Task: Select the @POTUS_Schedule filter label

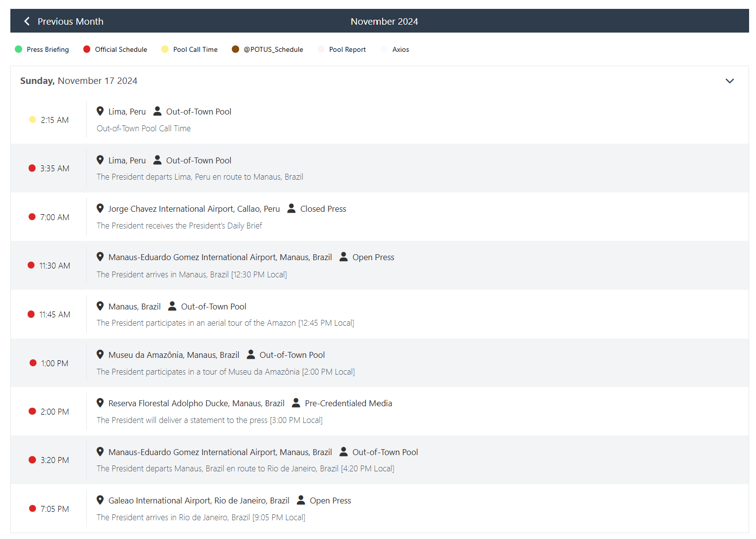Action: point(273,49)
